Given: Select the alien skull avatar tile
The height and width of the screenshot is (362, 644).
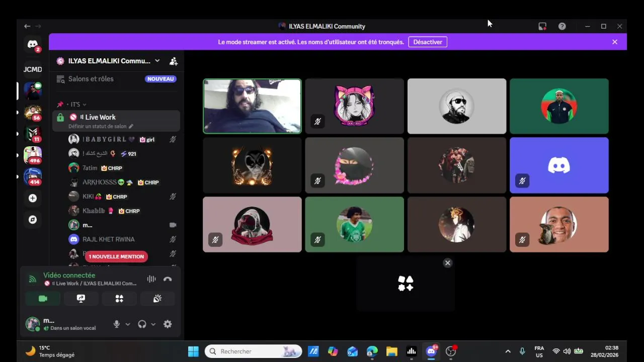Looking at the screenshot, I should (252, 165).
